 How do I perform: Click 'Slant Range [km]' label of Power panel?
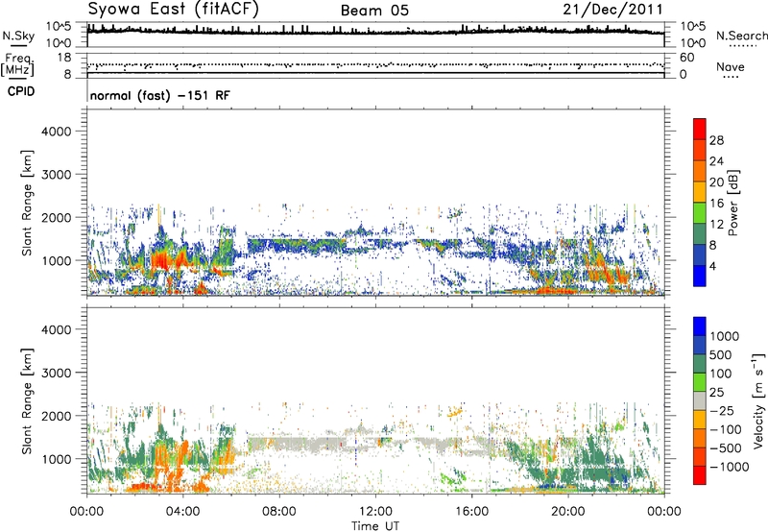click(x=27, y=203)
